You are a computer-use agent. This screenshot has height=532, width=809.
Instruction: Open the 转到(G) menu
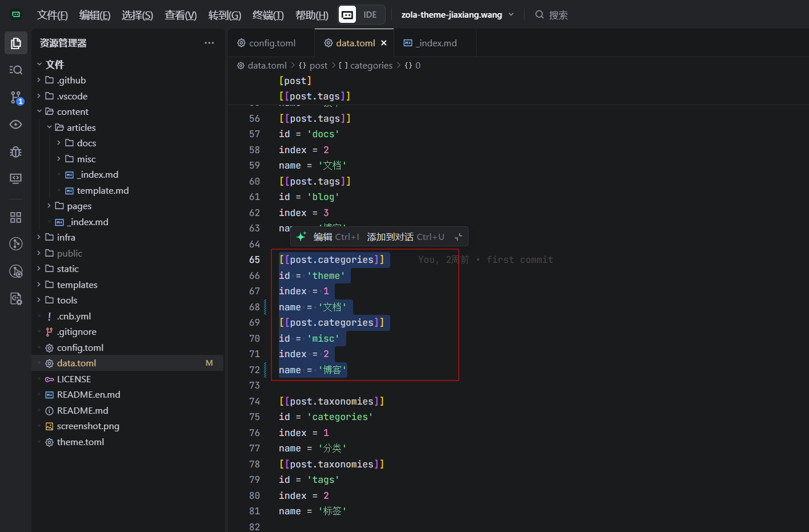coord(225,15)
